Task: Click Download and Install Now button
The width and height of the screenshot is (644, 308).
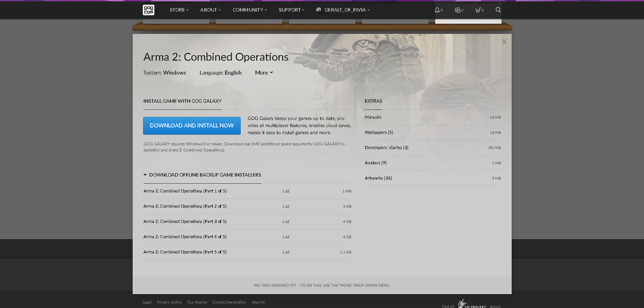Action: point(192,126)
